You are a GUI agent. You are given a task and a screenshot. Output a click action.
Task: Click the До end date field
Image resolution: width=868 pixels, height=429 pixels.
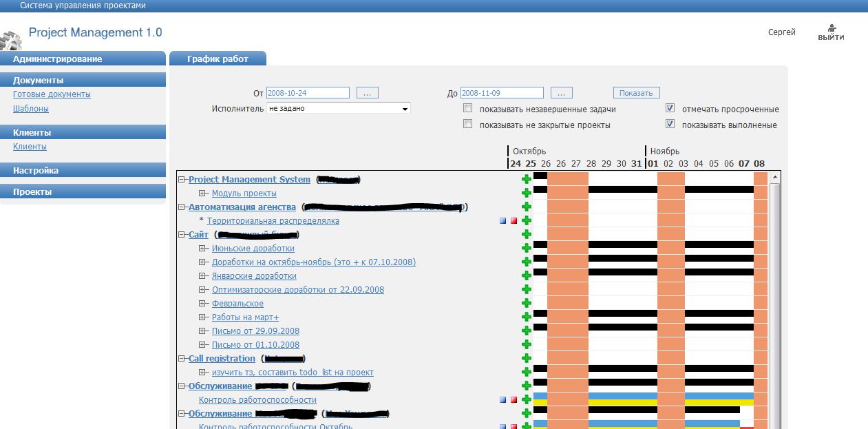pyautogui.click(x=502, y=92)
